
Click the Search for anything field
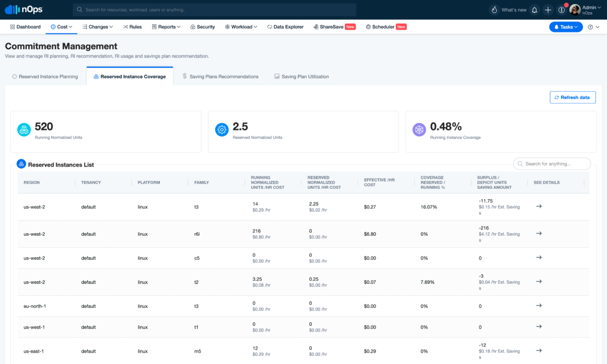(x=552, y=163)
